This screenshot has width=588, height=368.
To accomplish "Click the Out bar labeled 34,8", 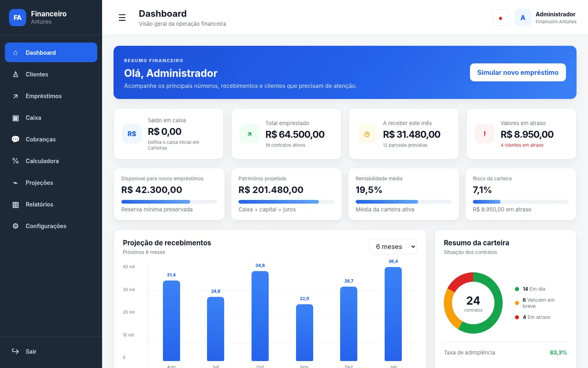I will coord(260,316).
